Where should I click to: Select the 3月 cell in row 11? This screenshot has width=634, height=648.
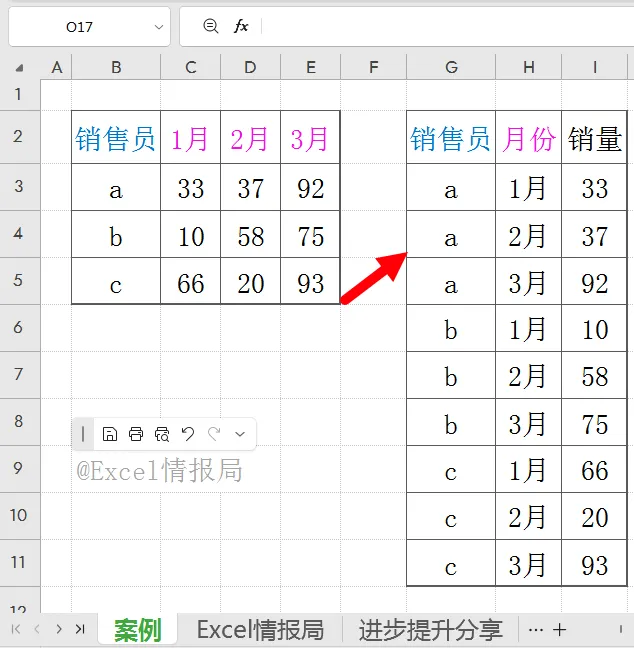click(529, 562)
